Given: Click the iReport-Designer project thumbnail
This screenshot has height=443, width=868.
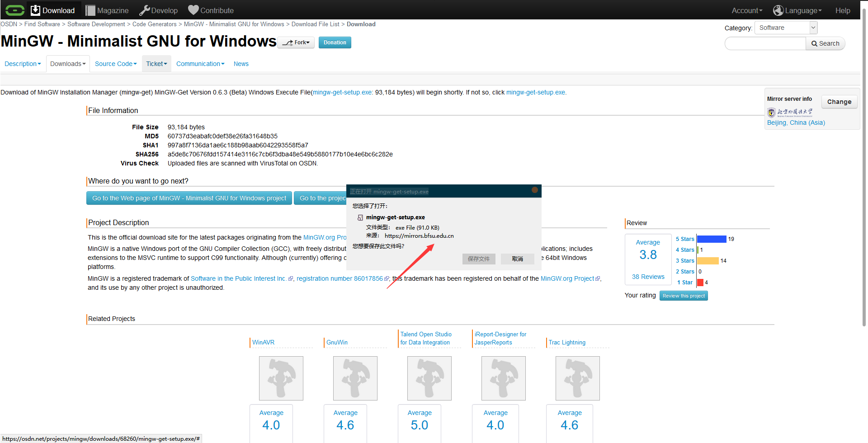Looking at the screenshot, I should click(x=504, y=378).
